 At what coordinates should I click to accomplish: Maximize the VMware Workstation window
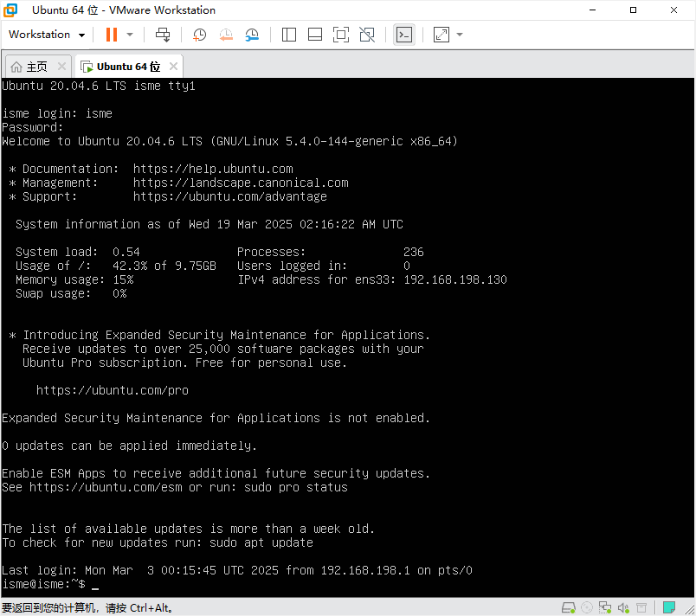click(x=633, y=10)
